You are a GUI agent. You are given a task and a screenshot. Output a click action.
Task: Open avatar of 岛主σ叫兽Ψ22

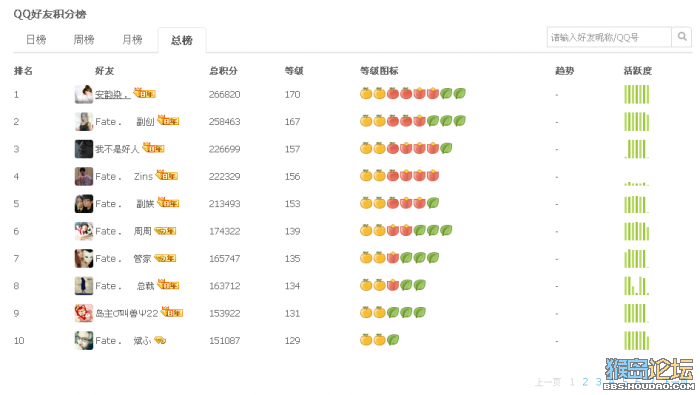(84, 313)
